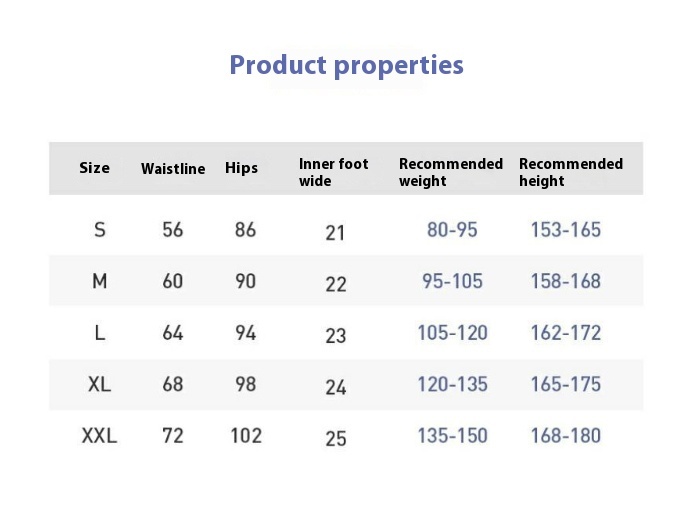Click the 168-180 recommended height value
This screenshot has height=507, width=689.
coord(566,436)
